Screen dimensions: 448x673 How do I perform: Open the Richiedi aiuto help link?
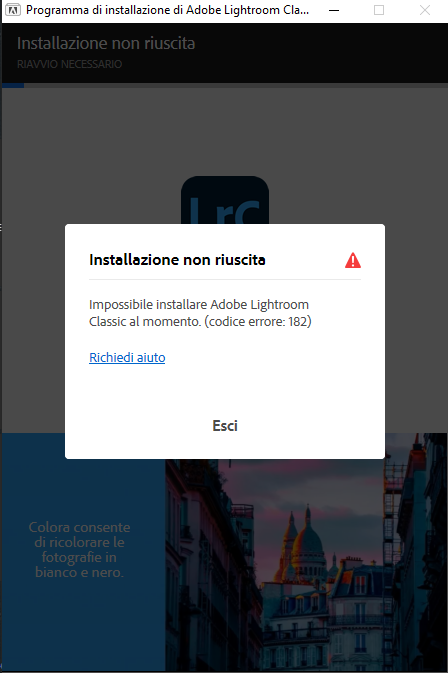click(127, 358)
